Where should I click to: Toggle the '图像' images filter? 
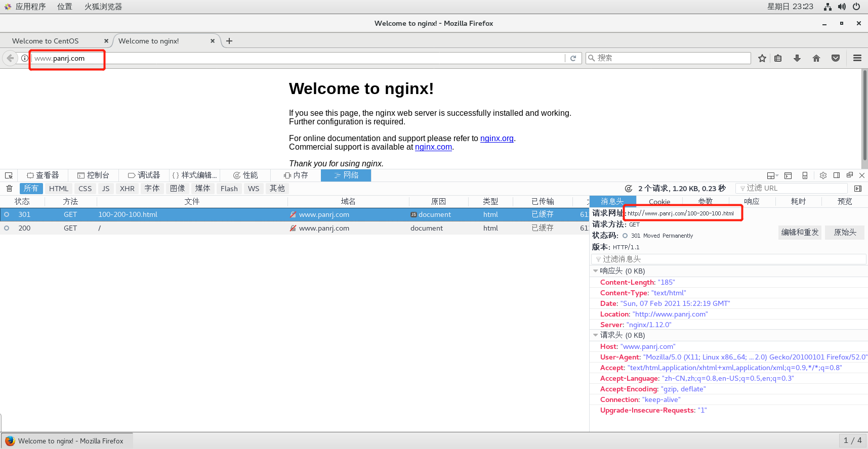[177, 189]
